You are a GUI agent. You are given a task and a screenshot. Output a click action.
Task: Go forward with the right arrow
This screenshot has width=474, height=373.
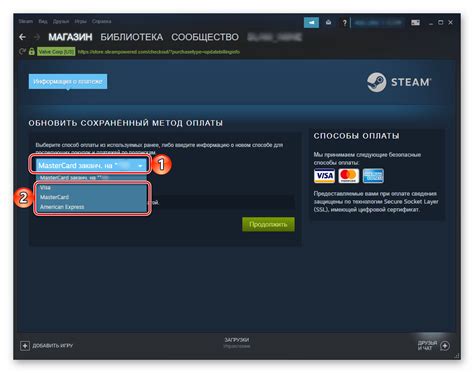(37, 37)
